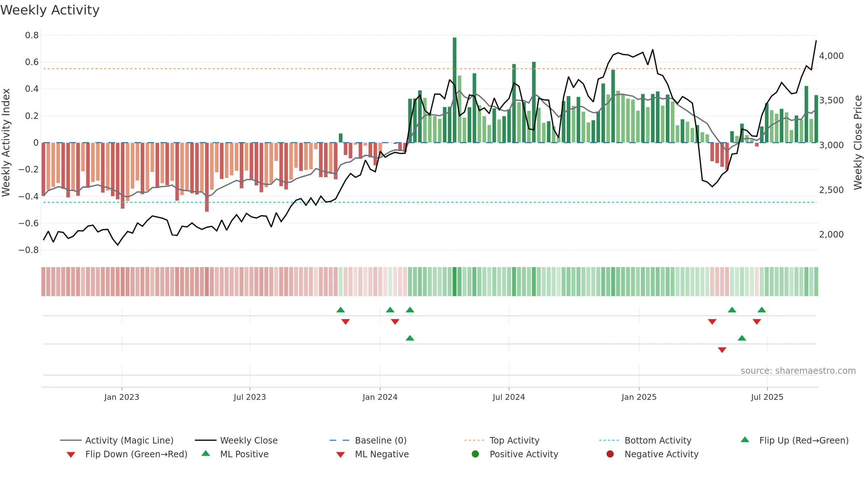Click the −0.6 activity index tick label
Viewport: 868px width, 488px height.
29,223
